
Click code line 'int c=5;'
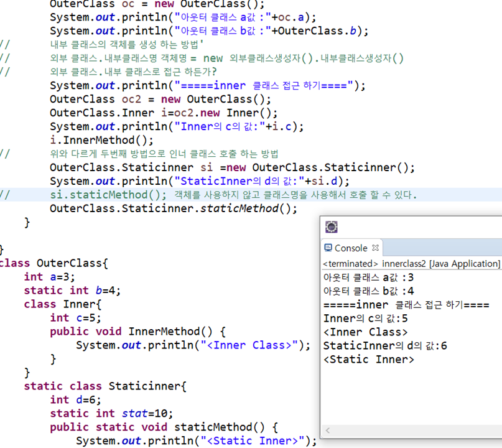pyautogui.click(x=75, y=318)
